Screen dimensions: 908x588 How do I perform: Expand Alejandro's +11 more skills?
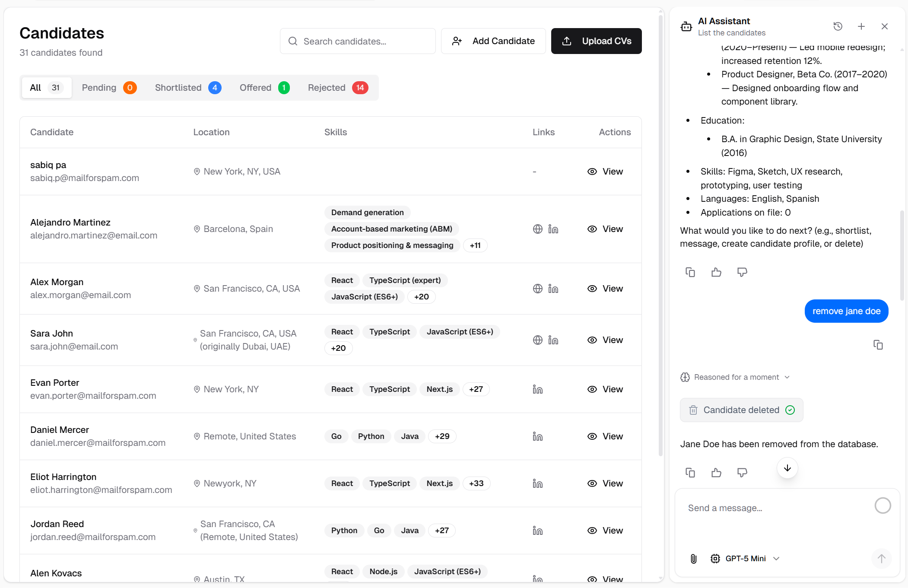pos(475,245)
